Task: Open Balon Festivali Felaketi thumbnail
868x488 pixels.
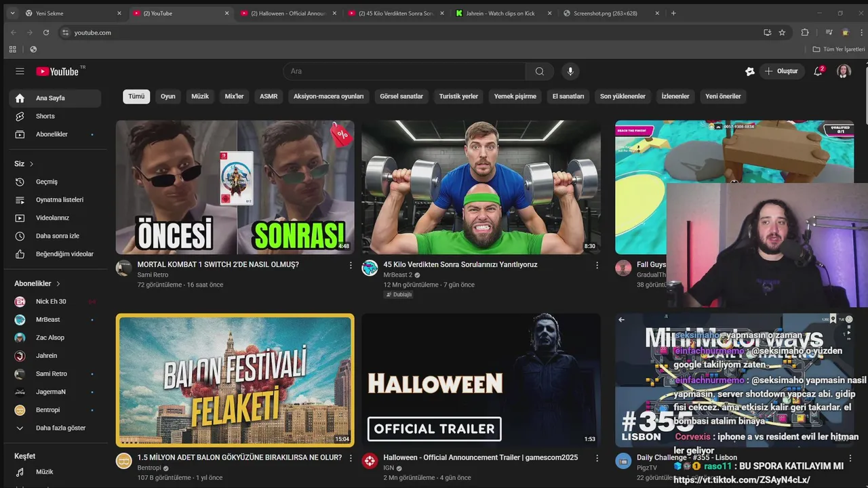Action: coord(235,380)
